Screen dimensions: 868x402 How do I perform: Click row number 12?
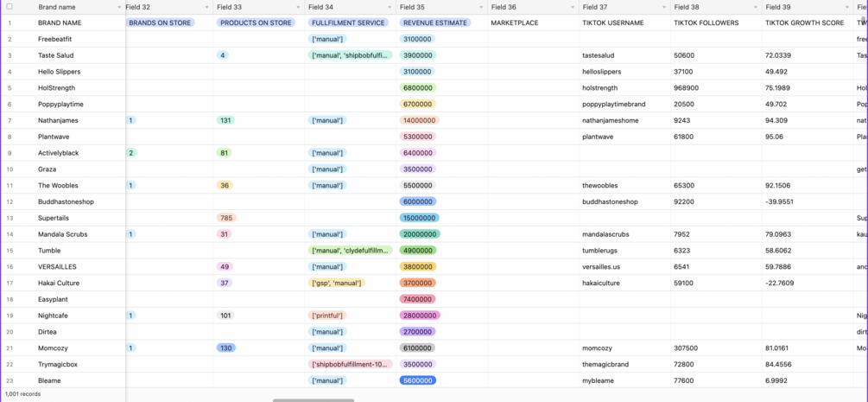(x=10, y=201)
